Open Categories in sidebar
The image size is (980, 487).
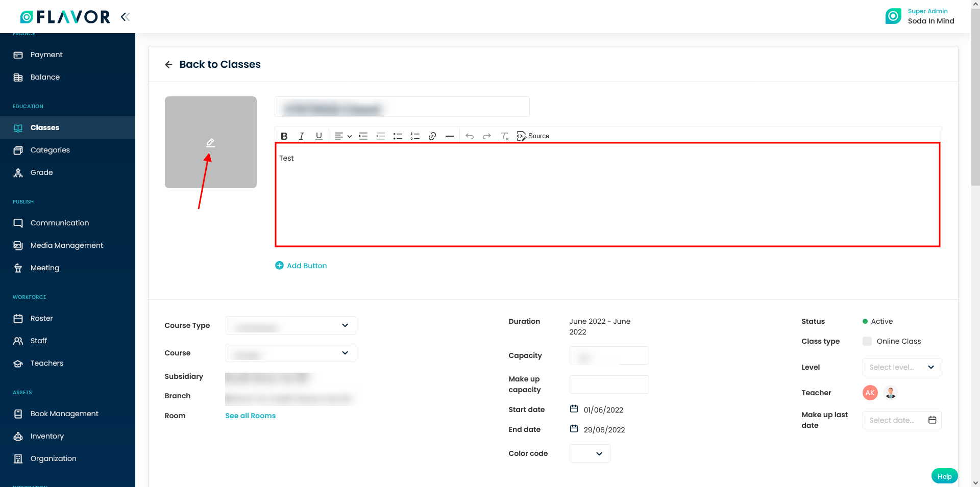[67, 150]
